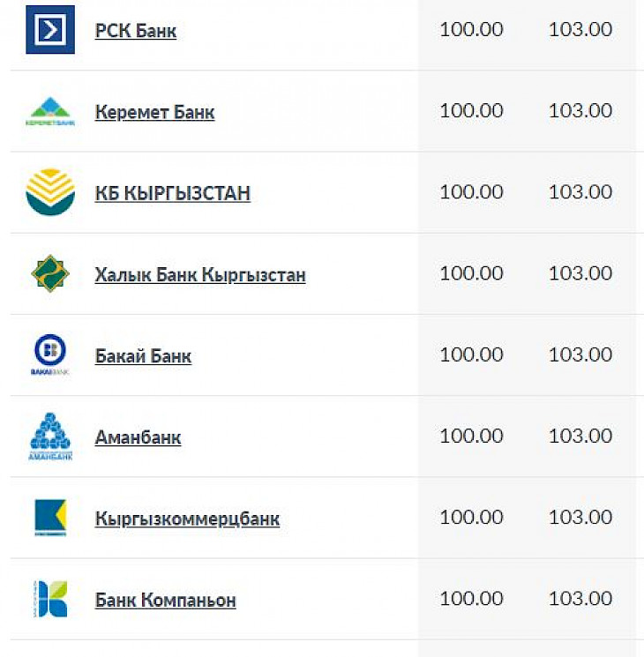Viewport: 644px width, 657px height.
Task: Go to the Бакай Банк page
Action: click(143, 355)
